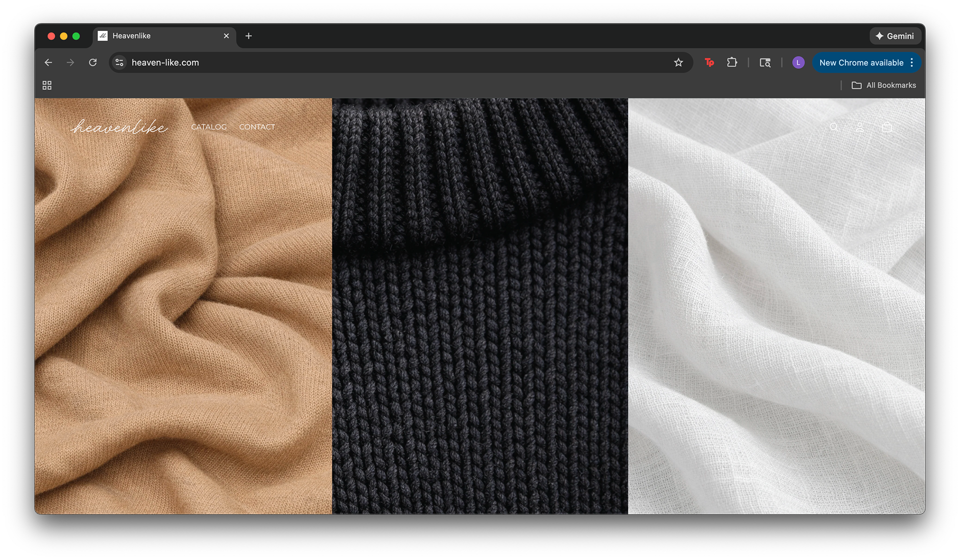Open the Extensions puzzle piece icon
The image size is (960, 560).
pyautogui.click(x=732, y=62)
